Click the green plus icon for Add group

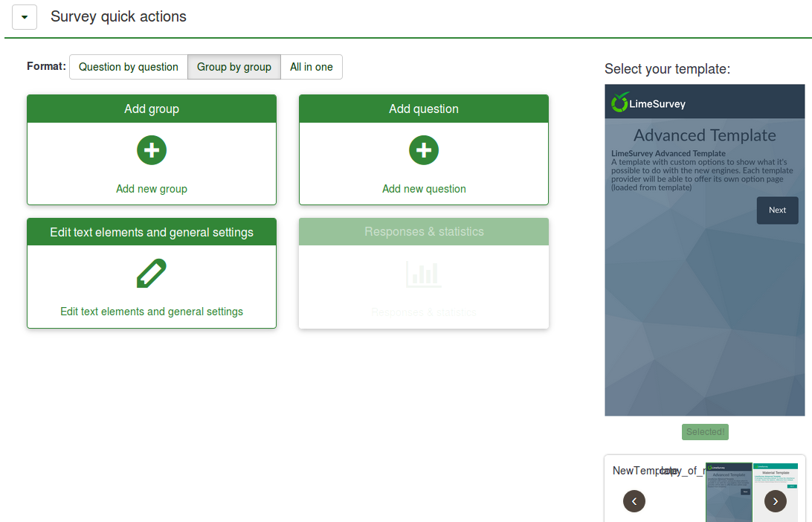click(x=152, y=150)
